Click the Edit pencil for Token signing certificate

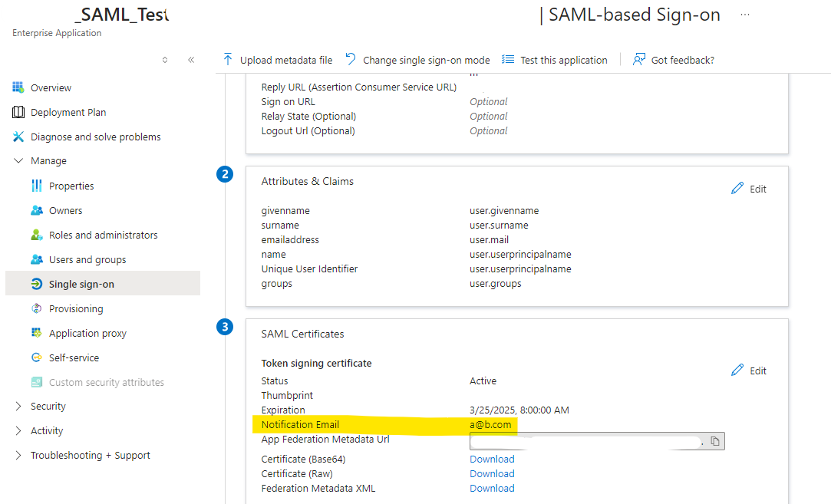pyautogui.click(x=737, y=370)
